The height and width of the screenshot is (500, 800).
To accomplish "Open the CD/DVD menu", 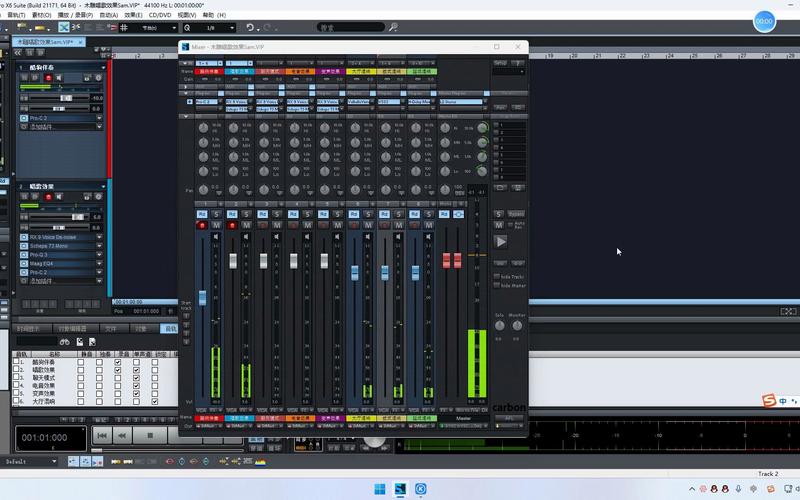I will click(160, 15).
